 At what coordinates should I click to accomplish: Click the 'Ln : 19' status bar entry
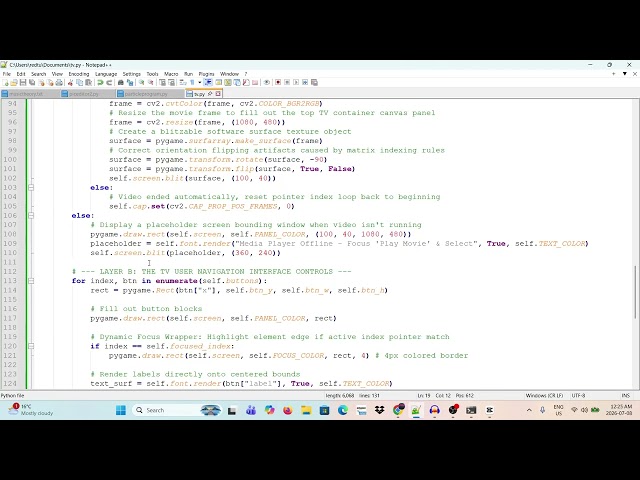click(x=424, y=396)
